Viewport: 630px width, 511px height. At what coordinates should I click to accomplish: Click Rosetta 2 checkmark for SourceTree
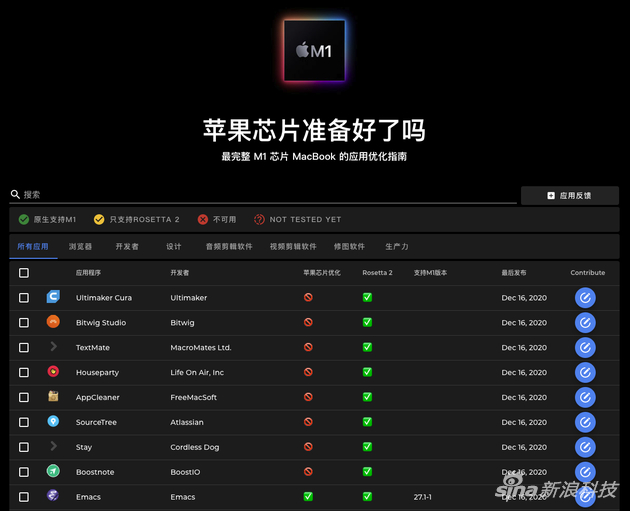(367, 422)
